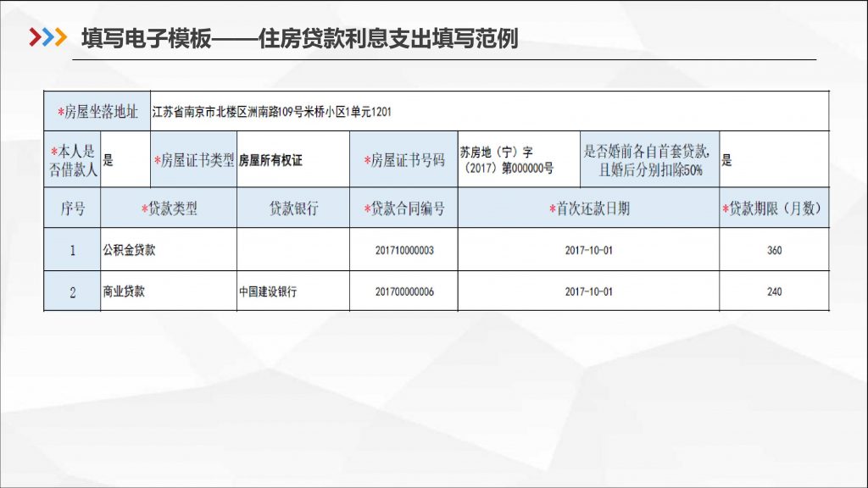Click the 房屋证书号码 header label
The image size is (868, 488).
(403, 159)
